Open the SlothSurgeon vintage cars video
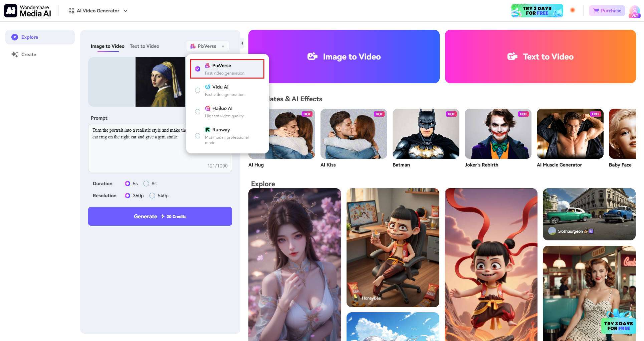This screenshot has height=341, width=644. [589, 214]
